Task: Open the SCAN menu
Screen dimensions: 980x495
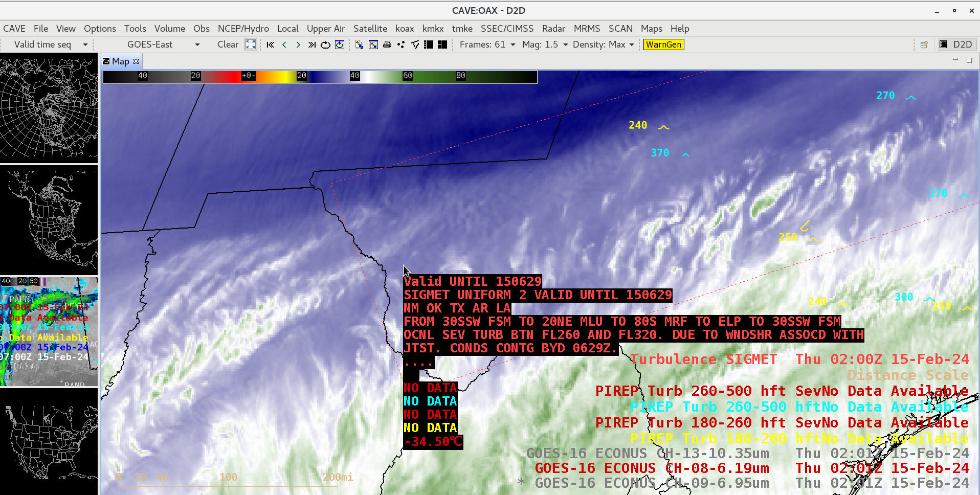Action: click(620, 29)
